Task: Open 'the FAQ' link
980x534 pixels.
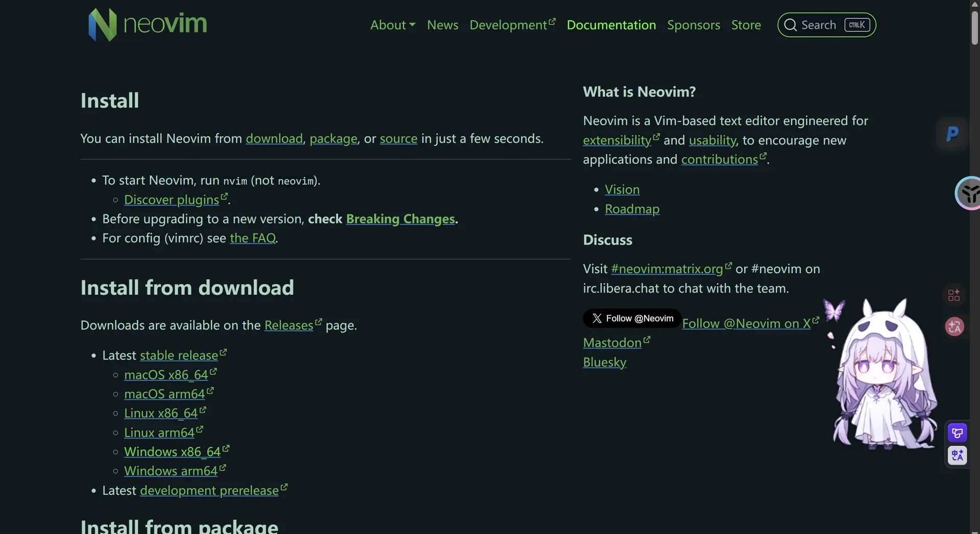Action: (x=253, y=238)
